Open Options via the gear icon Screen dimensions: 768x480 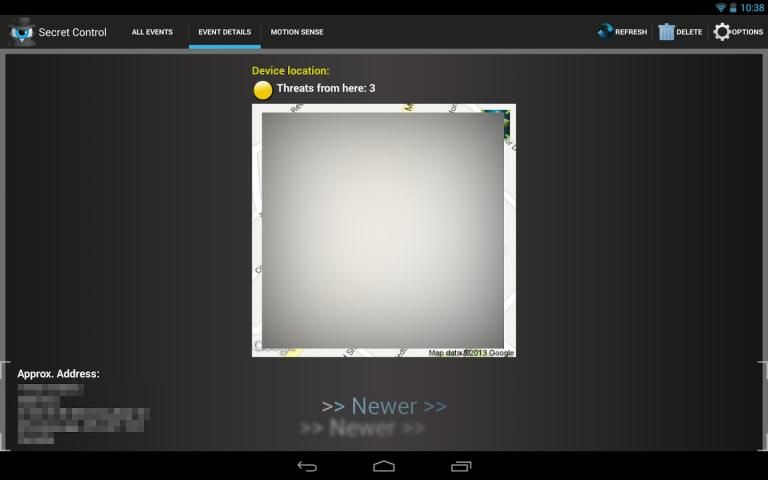(722, 32)
